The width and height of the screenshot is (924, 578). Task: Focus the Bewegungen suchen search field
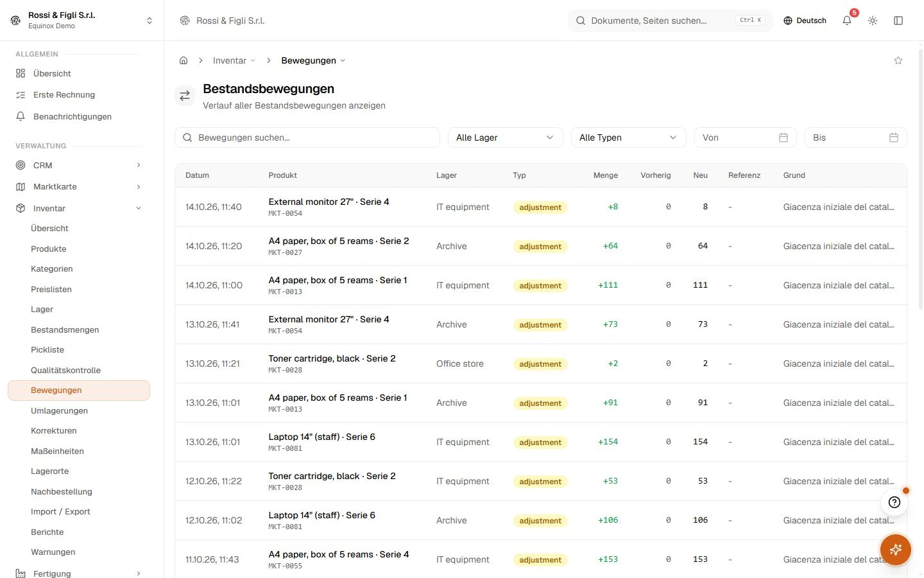point(307,137)
